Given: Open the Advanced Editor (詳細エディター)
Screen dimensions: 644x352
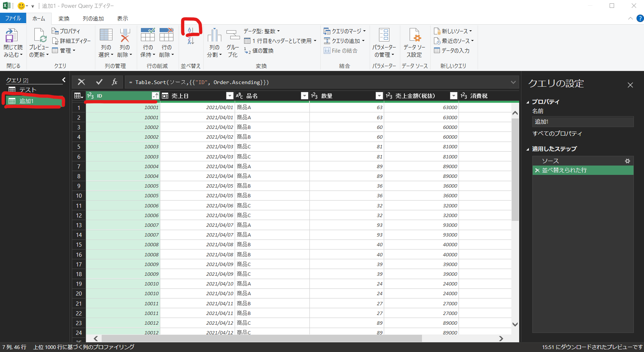Looking at the screenshot, I should [x=72, y=41].
